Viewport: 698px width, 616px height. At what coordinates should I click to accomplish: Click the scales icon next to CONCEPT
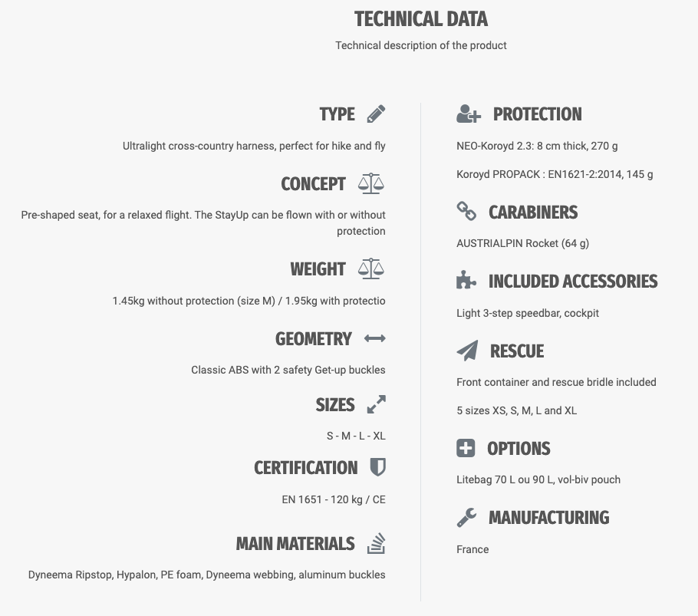point(371,184)
